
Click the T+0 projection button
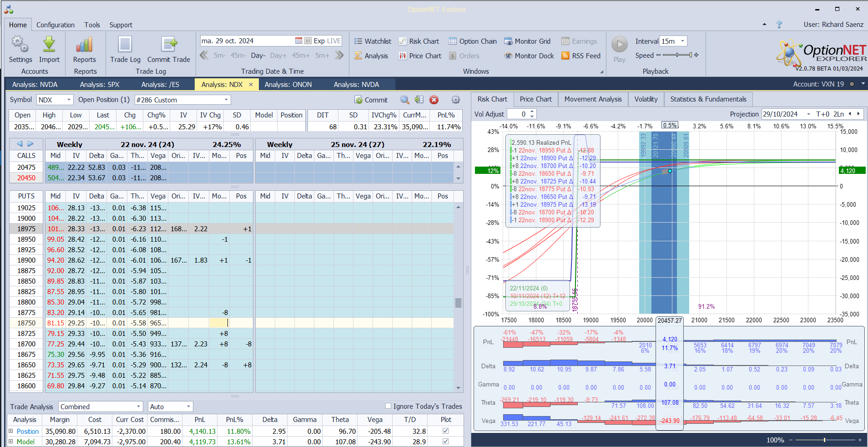(823, 114)
